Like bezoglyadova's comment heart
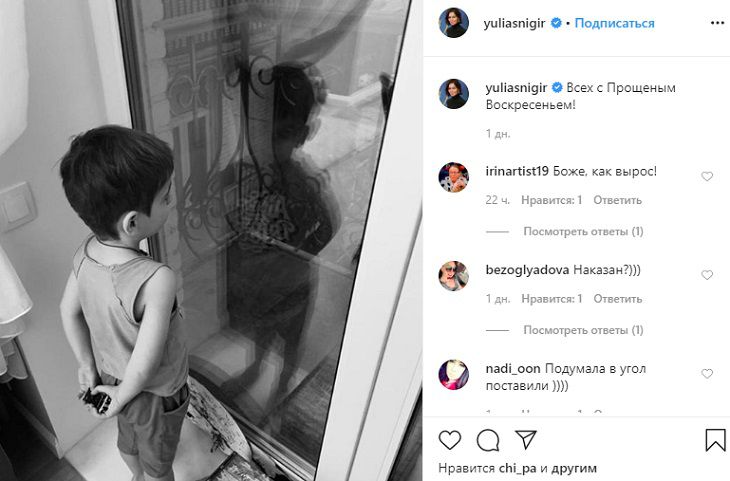This screenshot has width=730, height=481. pyautogui.click(x=707, y=275)
